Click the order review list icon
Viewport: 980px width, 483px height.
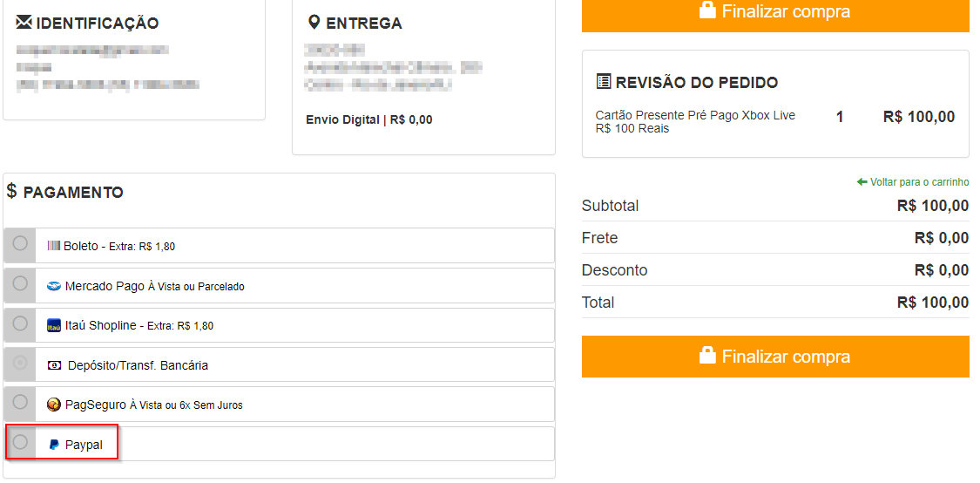click(x=604, y=82)
